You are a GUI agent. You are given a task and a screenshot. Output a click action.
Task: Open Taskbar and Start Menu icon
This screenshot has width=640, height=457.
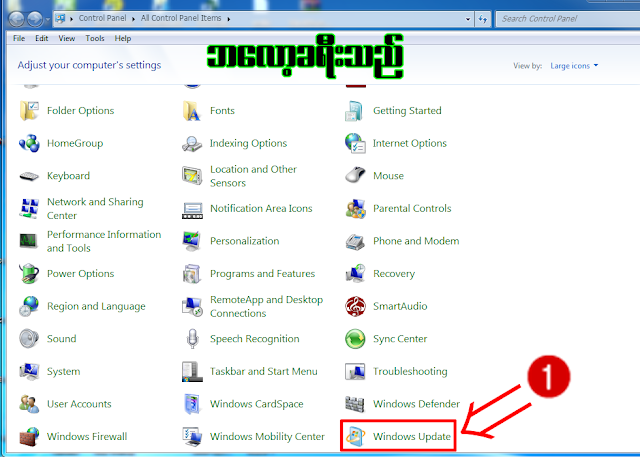pyautogui.click(x=192, y=371)
